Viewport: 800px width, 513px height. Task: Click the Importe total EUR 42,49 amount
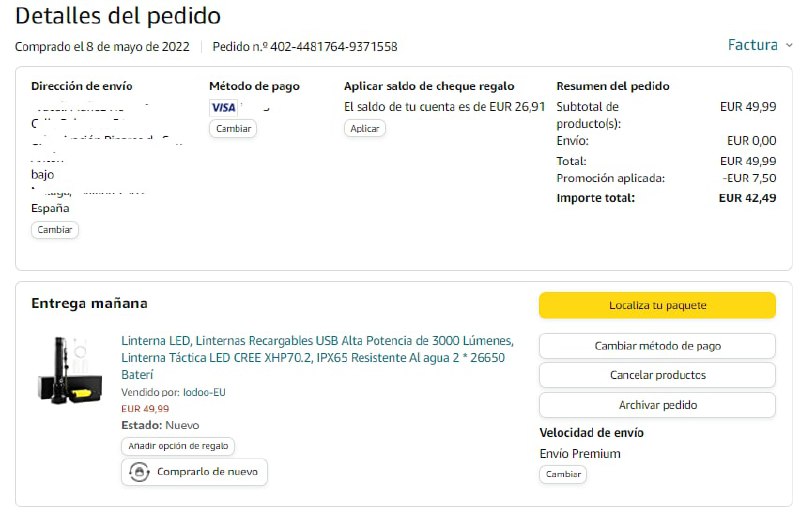747,198
